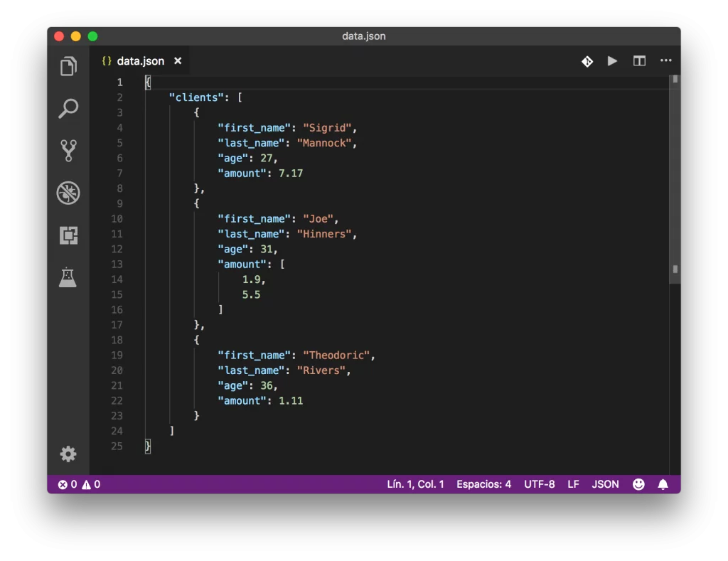
Task: Open the Manage settings gear
Action: pos(68,454)
